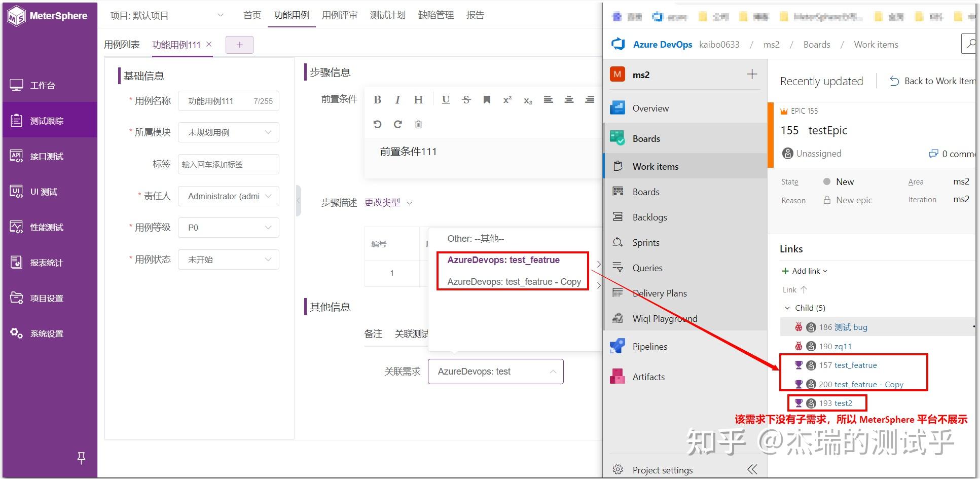The width and height of the screenshot is (980, 482).
Task: Open the 关联需求 dropdown
Action: (x=495, y=371)
